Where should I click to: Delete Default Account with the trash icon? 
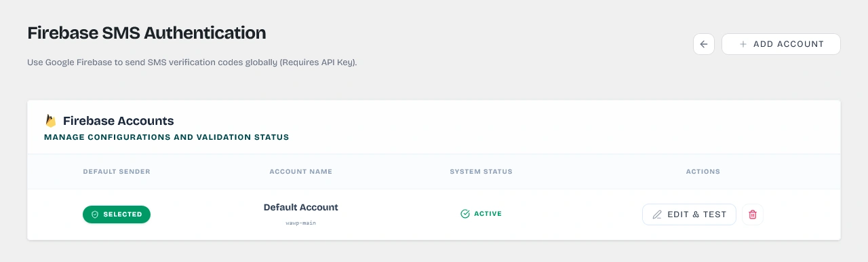click(753, 214)
